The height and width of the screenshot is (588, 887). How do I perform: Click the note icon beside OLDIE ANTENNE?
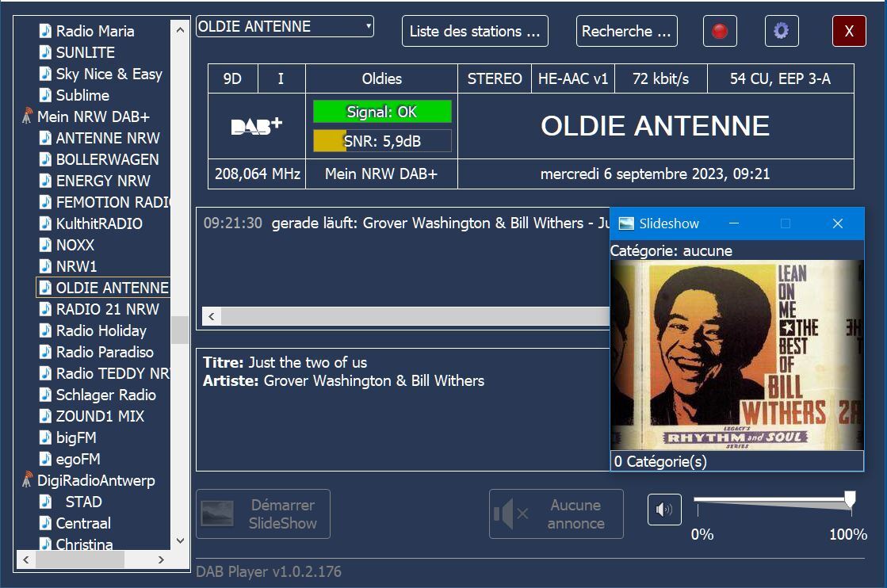click(45, 287)
